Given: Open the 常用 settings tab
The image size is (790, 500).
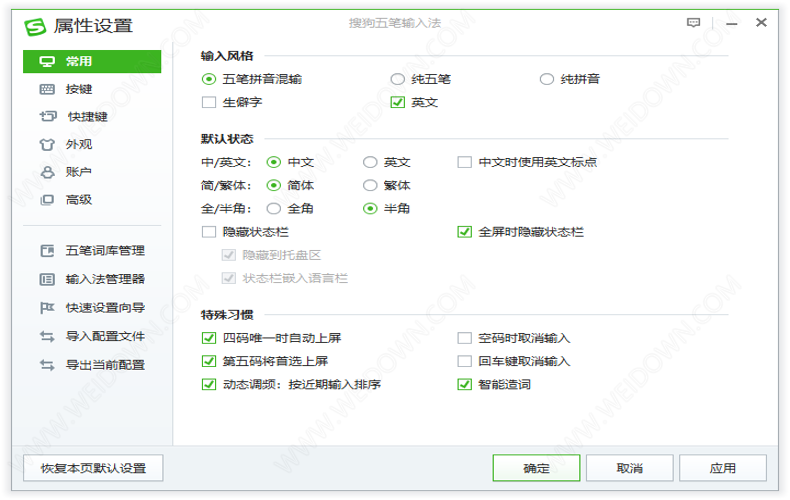Looking at the screenshot, I should pyautogui.click(x=92, y=61).
